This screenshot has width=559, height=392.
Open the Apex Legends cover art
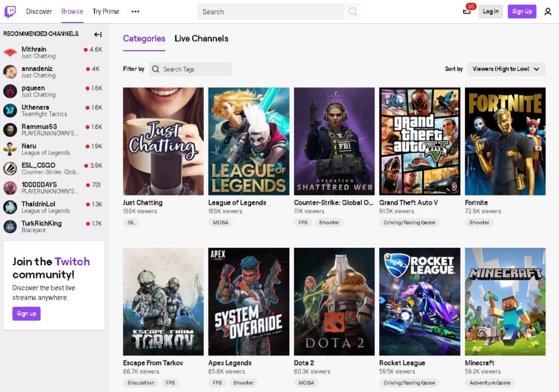(249, 302)
